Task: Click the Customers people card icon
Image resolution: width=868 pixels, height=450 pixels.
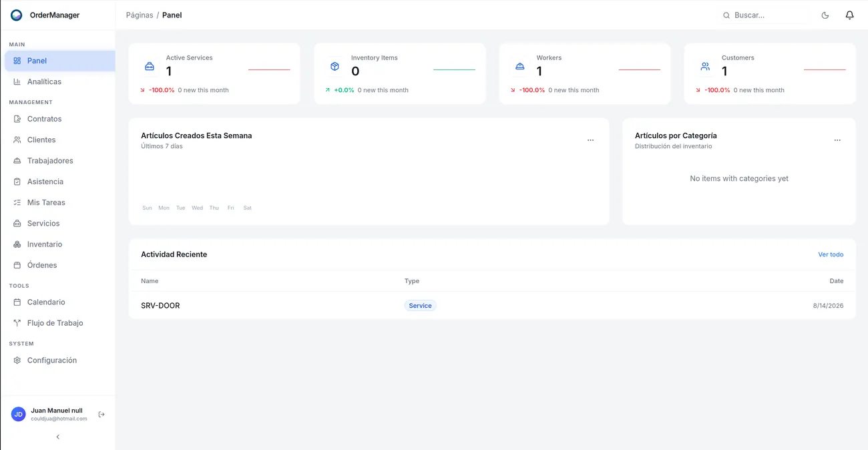Action: click(705, 67)
